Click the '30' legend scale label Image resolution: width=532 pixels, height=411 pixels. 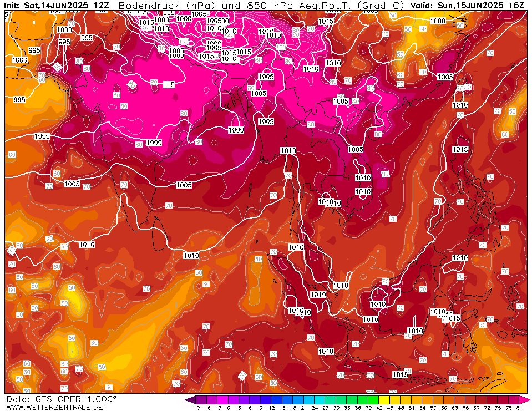336,408
